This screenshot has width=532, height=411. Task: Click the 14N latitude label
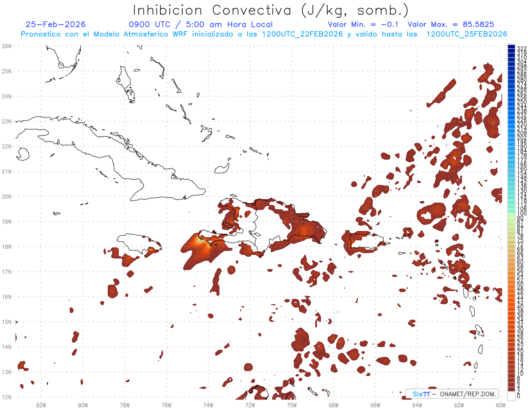(6, 347)
